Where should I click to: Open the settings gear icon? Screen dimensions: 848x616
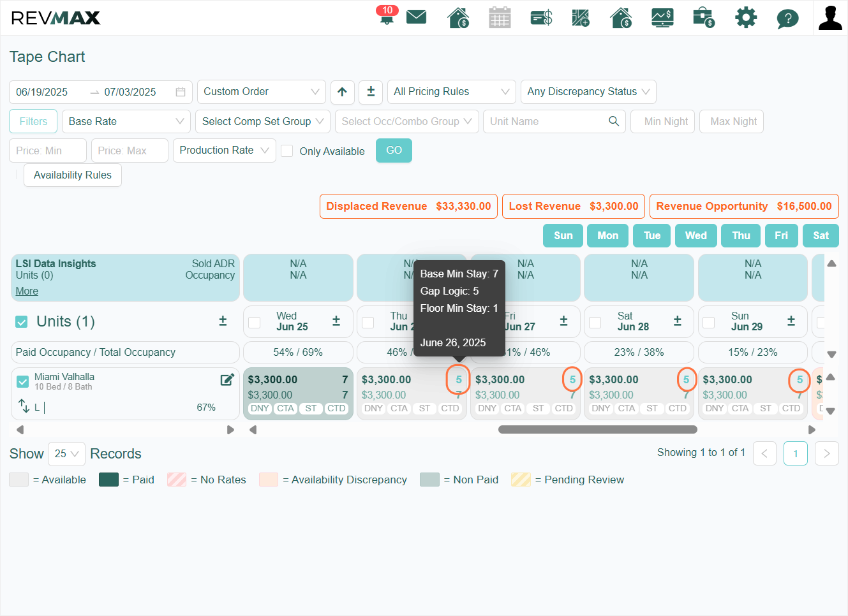(745, 17)
